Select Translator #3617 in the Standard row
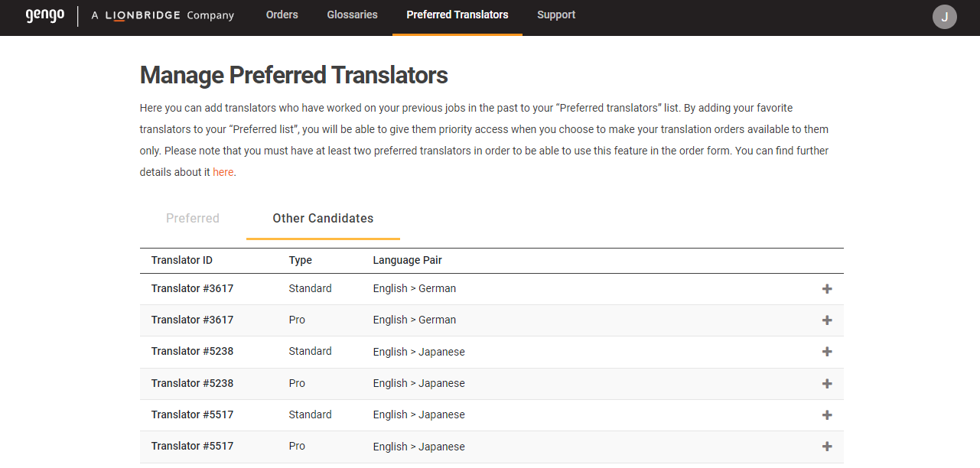This screenshot has width=980, height=468. pyautogui.click(x=193, y=288)
